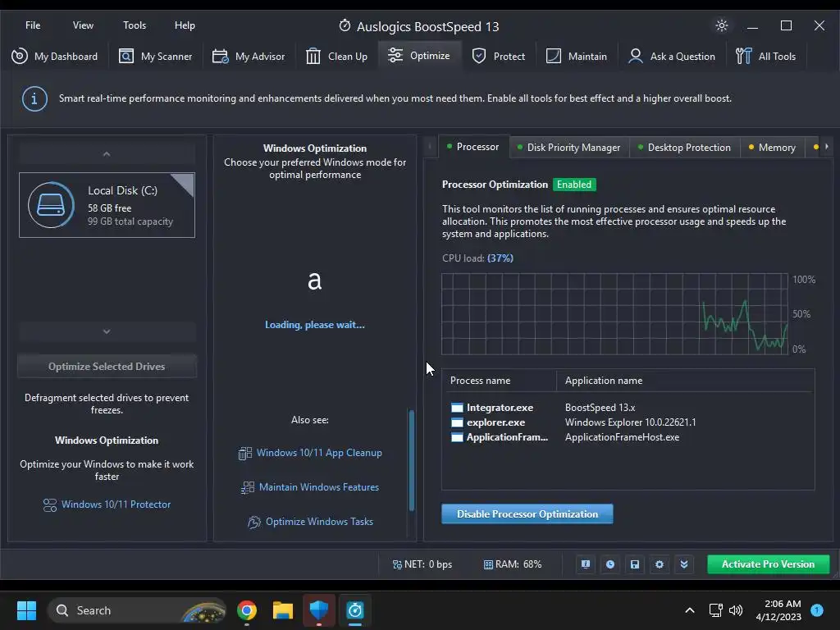Open File Explorer from the taskbar
840x630 pixels.
[x=283, y=610]
